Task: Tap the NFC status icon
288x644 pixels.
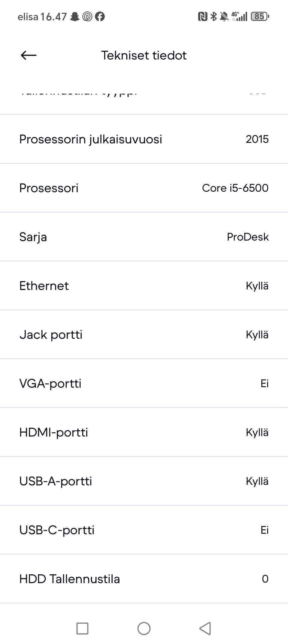Action: (202, 17)
